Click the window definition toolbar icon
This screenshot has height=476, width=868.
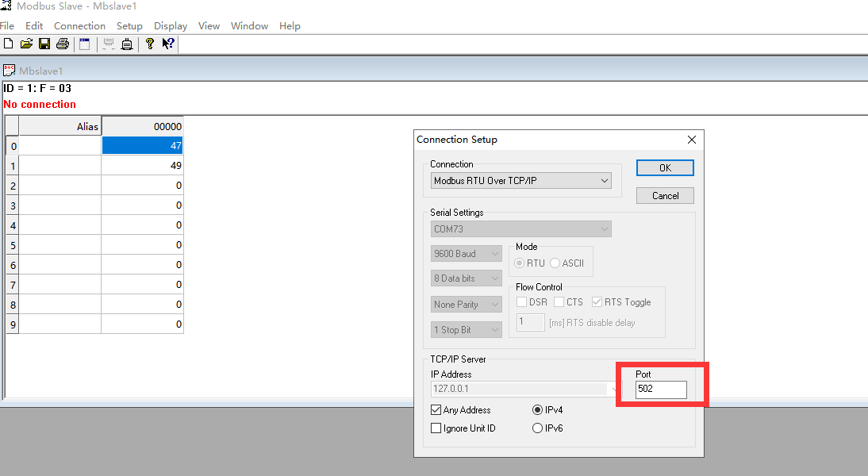[x=84, y=44]
